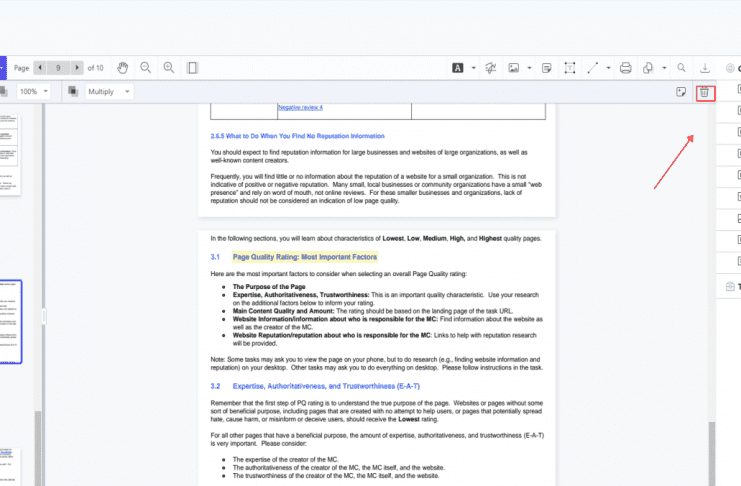Click the thumbnail panel scrollbar thumb
Screen dimensions: 741x486
coord(38,448)
